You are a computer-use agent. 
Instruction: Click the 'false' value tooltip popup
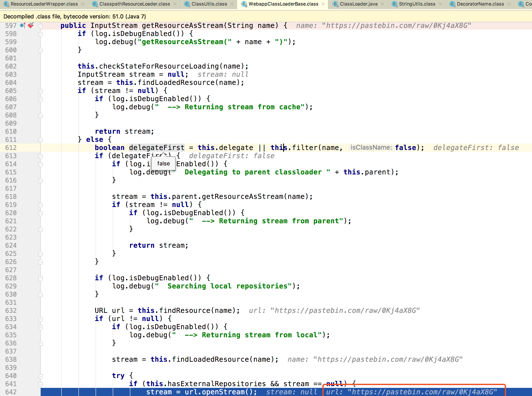click(x=164, y=163)
